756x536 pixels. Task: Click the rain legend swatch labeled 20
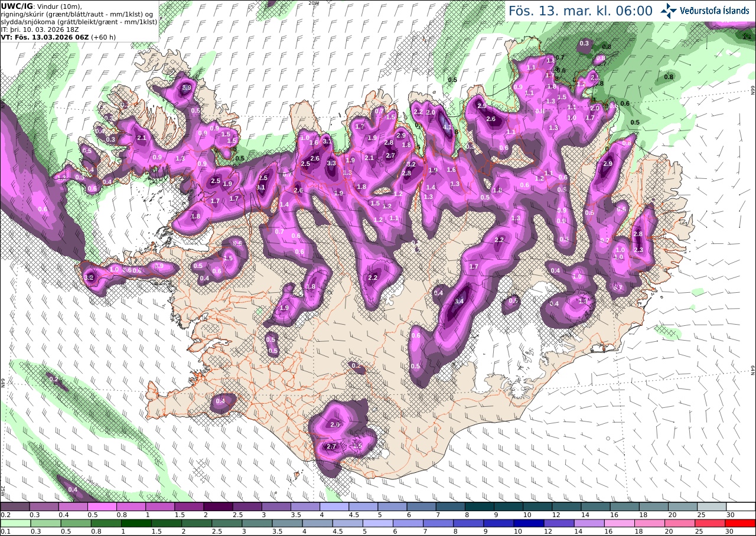tap(680, 523)
